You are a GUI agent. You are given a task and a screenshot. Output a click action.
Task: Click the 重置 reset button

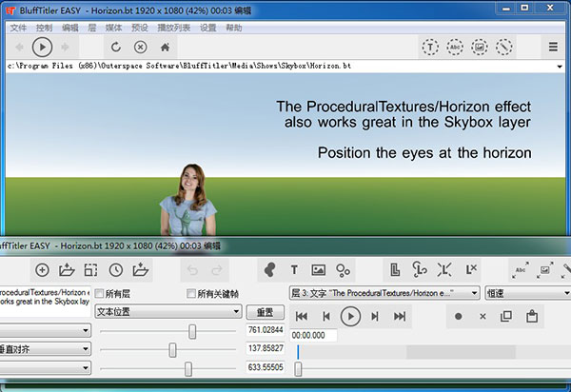[x=265, y=312]
